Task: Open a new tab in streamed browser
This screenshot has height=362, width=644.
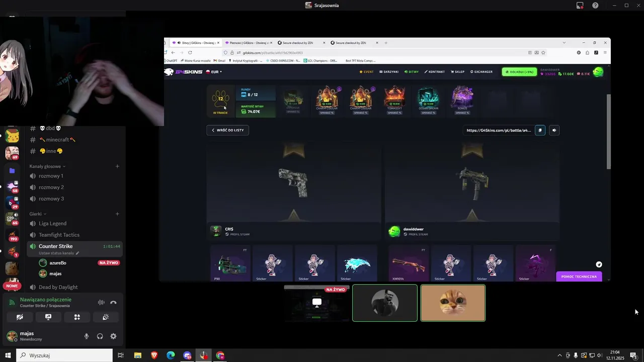Action: click(386, 43)
